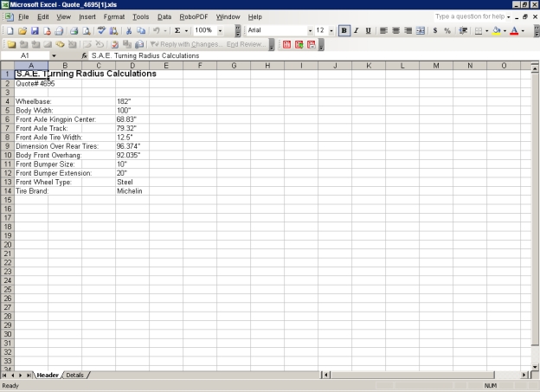Click the Undo arrow
Image resolution: width=540 pixels, height=392 pixels.
(157, 31)
